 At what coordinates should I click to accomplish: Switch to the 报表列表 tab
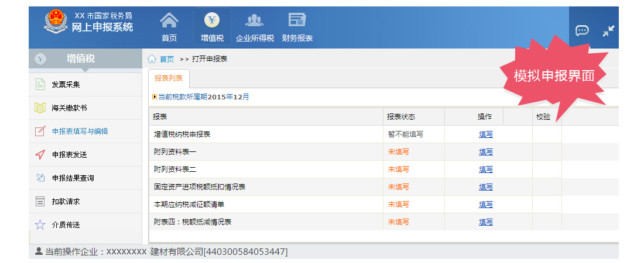[x=169, y=78]
